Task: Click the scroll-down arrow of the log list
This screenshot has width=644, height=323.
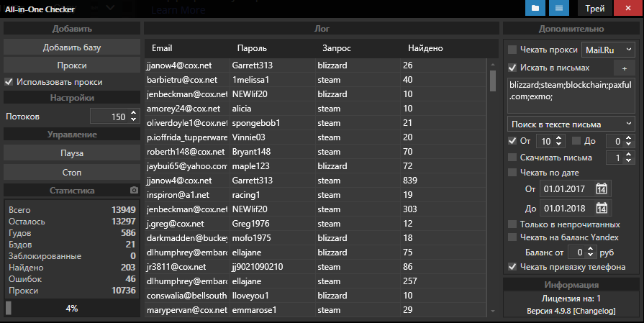Action: click(x=493, y=311)
